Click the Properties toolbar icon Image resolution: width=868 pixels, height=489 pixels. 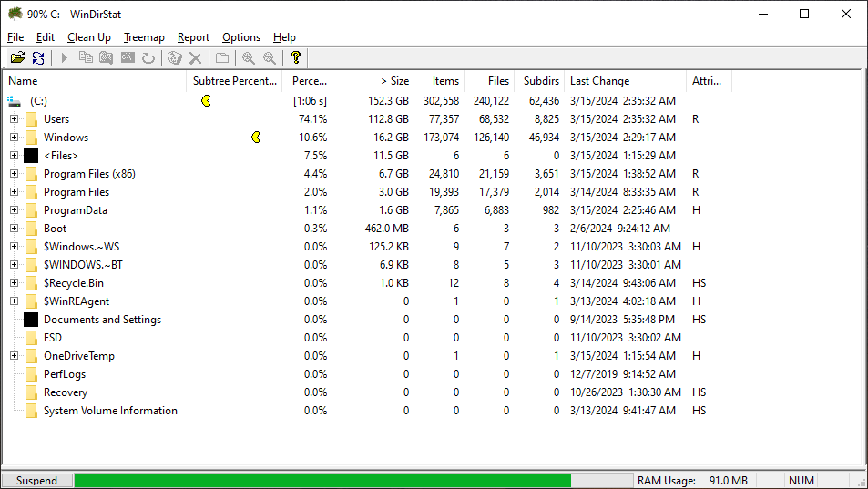point(222,57)
